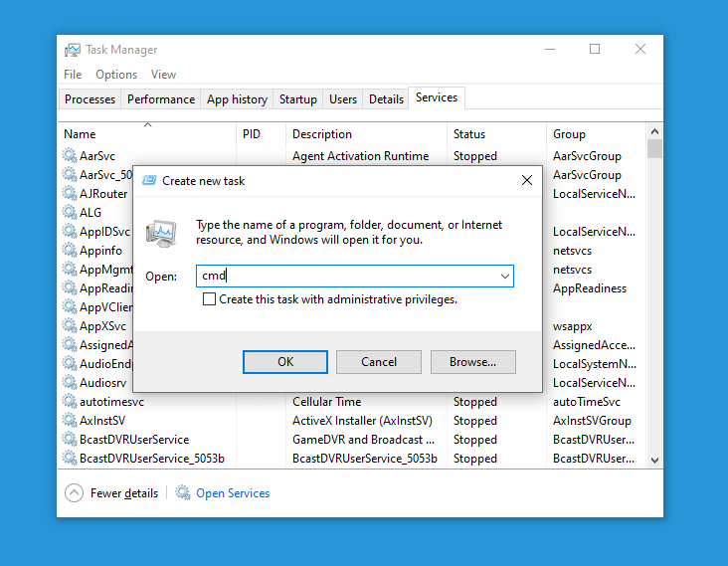Open the View menu
Image resolution: width=728 pixels, height=566 pixels.
pyautogui.click(x=163, y=75)
